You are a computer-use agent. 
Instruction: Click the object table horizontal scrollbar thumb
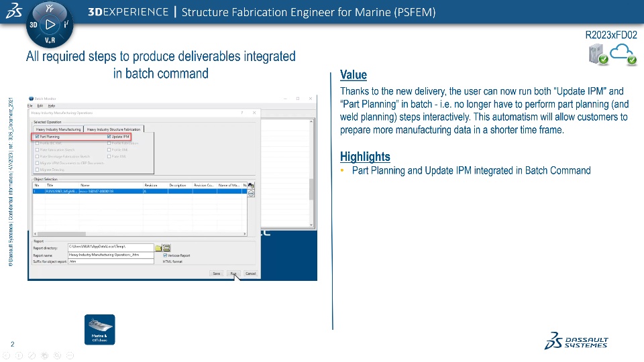tap(62, 234)
